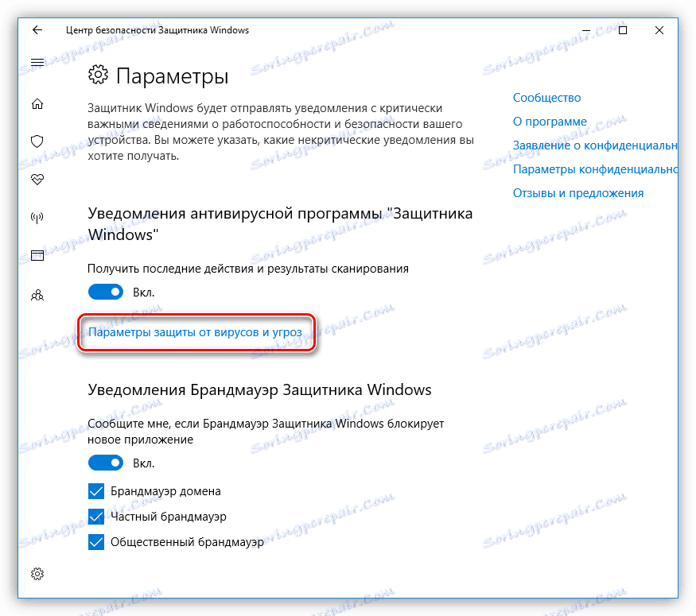Open virus protection via shield icon
Image resolution: width=696 pixels, height=616 pixels.
pos(37,141)
